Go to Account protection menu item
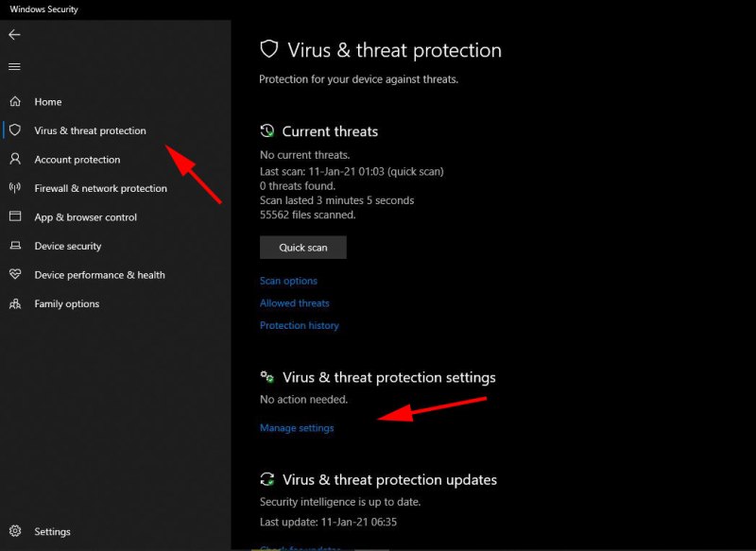756x551 pixels. click(77, 159)
